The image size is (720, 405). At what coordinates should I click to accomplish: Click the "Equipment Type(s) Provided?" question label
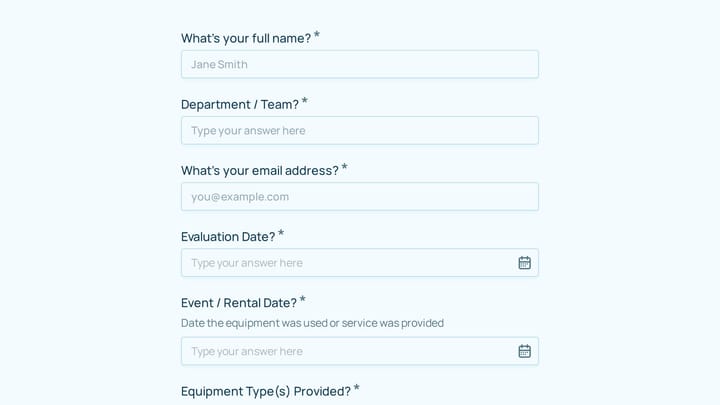pos(265,391)
